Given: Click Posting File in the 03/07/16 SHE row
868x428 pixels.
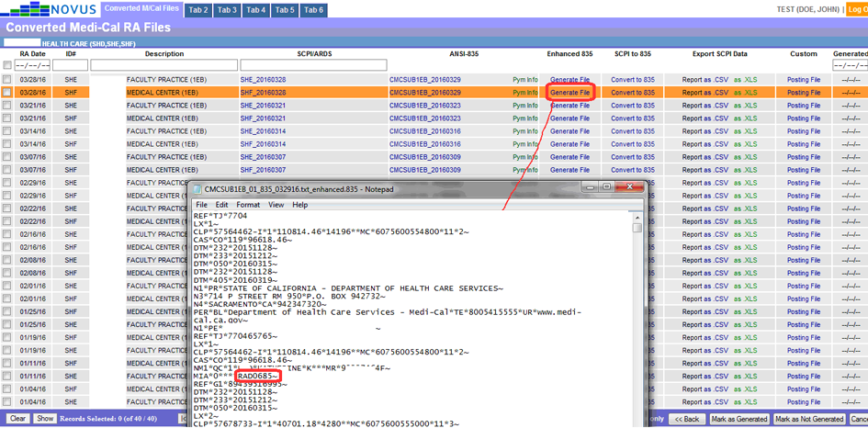Looking at the screenshot, I should click(804, 157).
